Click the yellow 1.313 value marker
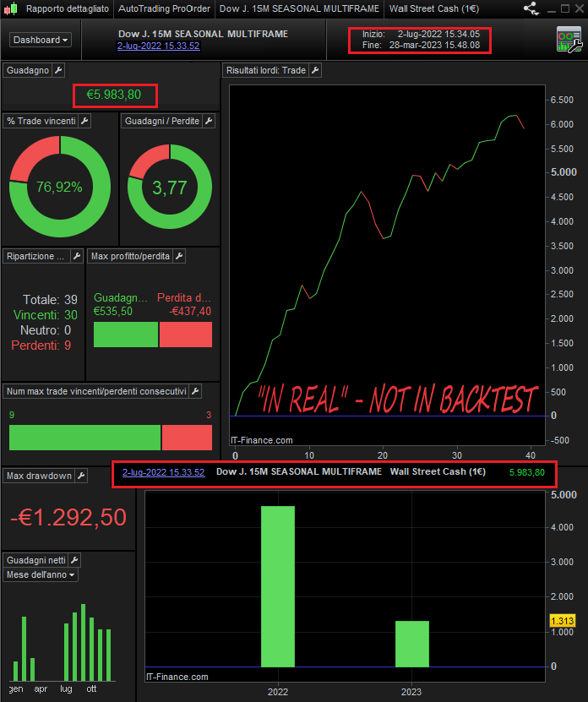Image resolution: width=588 pixels, height=702 pixels. click(563, 621)
